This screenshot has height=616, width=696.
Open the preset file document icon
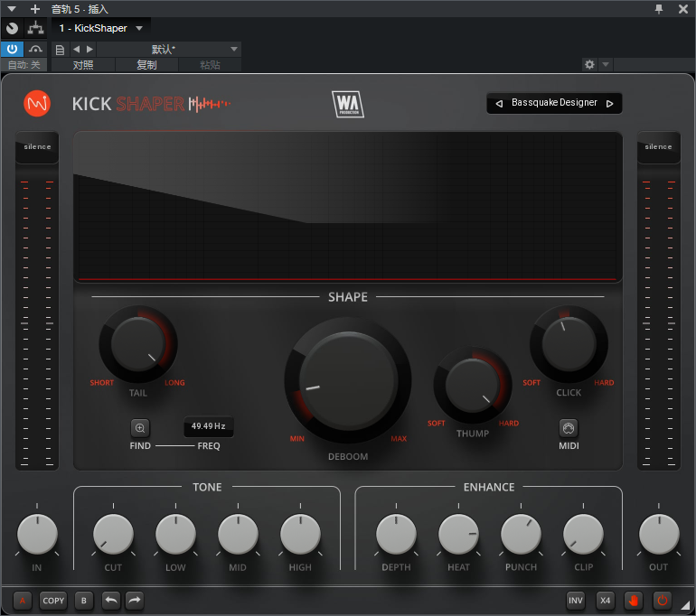click(60, 50)
